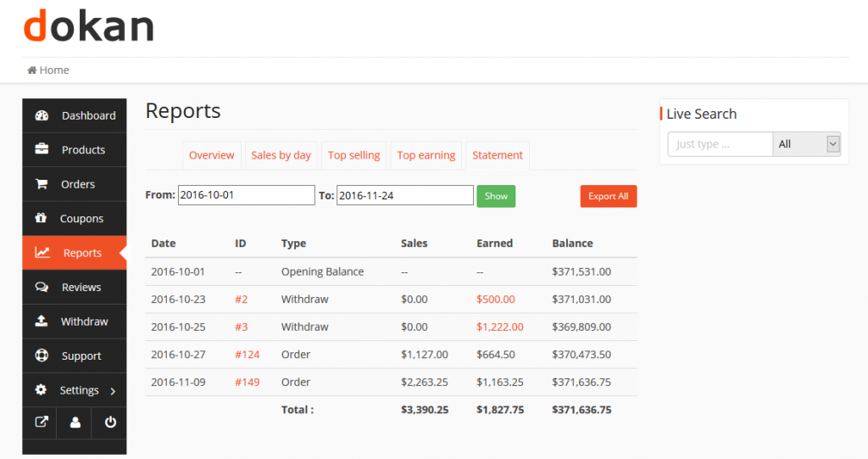The width and height of the screenshot is (868, 459).
Task: Switch to the Sales by day tab
Action: point(281,155)
